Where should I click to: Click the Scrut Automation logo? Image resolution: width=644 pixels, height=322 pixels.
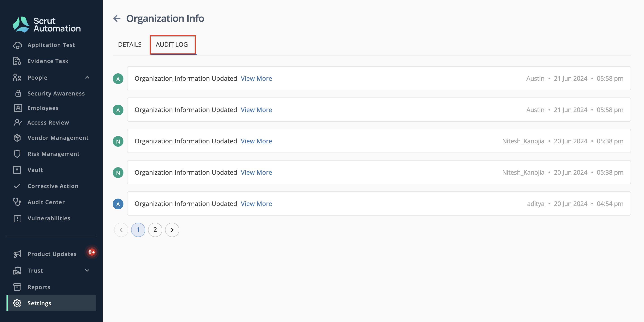[47, 25]
